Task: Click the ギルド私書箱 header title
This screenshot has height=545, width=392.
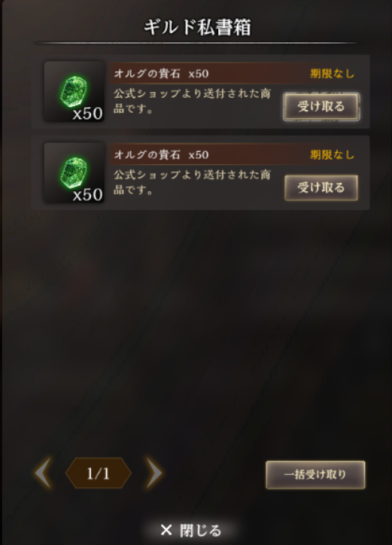Action: 197,27
